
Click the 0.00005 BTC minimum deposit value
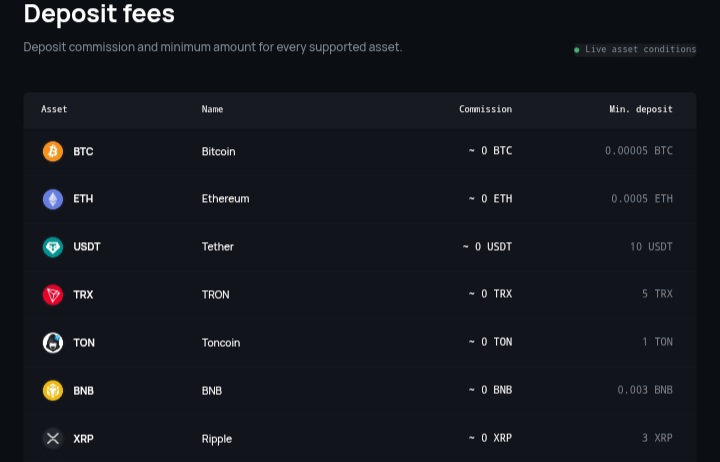coord(639,151)
